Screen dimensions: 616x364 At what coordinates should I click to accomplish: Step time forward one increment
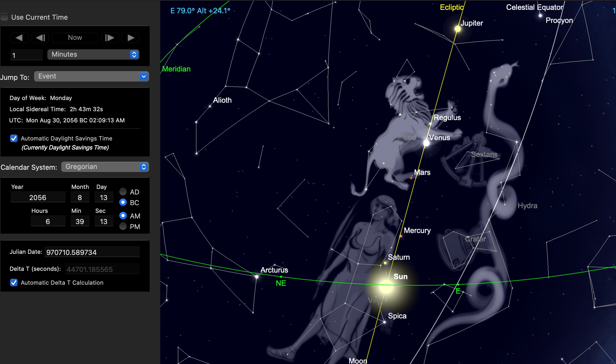110,38
